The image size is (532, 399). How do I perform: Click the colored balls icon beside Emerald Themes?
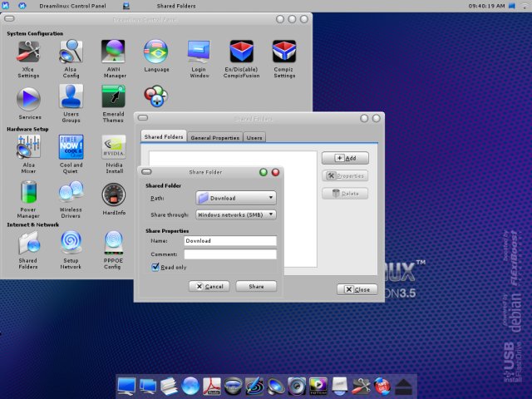[x=155, y=96]
